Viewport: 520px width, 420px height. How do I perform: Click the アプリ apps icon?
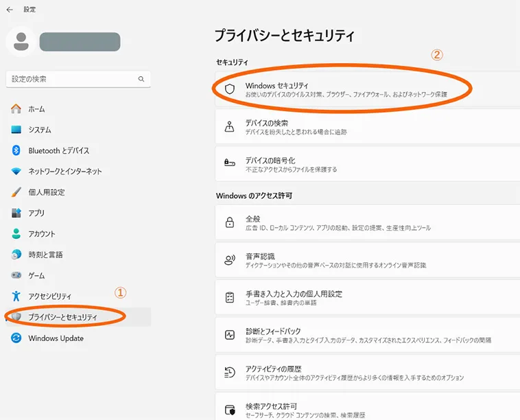point(16,213)
